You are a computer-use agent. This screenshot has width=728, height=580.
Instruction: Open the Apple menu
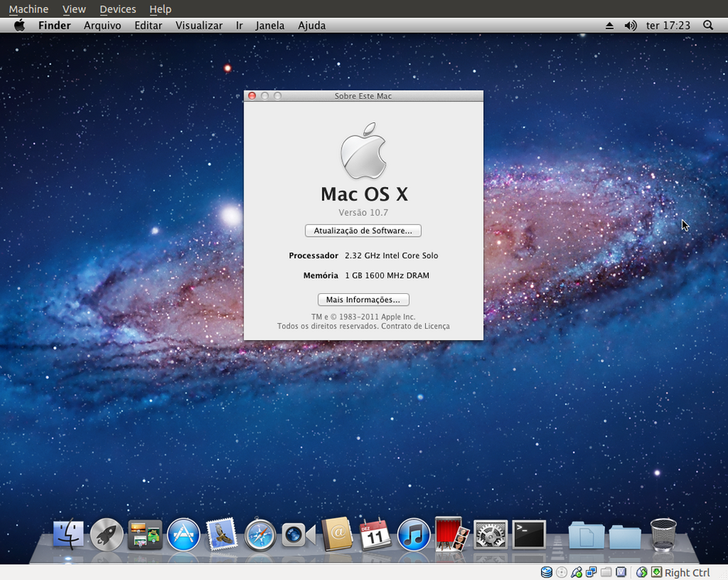(x=20, y=26)
